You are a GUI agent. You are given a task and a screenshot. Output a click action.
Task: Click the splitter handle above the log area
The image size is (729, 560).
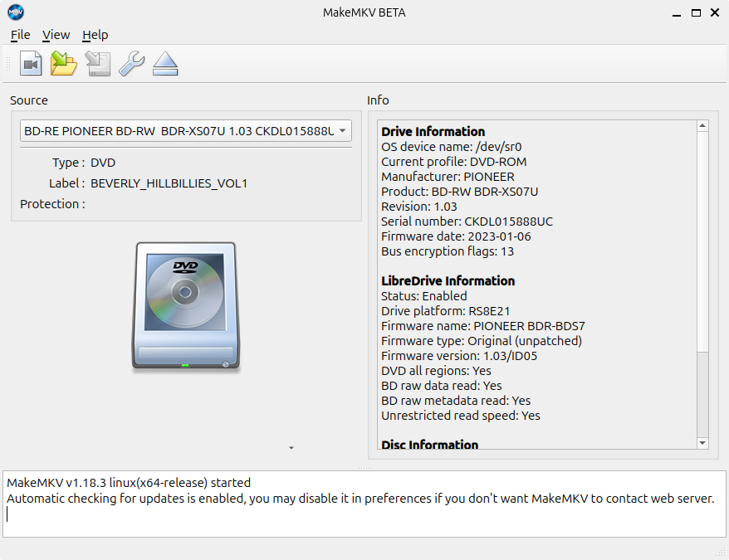(364, 468)
